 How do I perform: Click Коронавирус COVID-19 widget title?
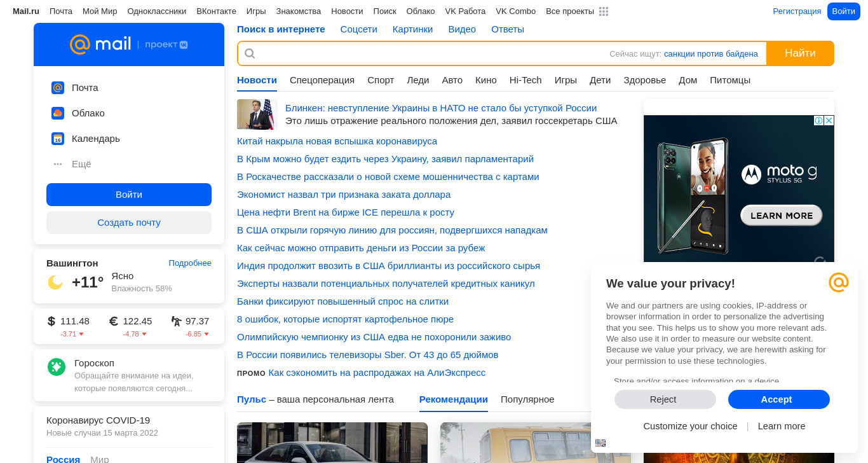(98, 420)
